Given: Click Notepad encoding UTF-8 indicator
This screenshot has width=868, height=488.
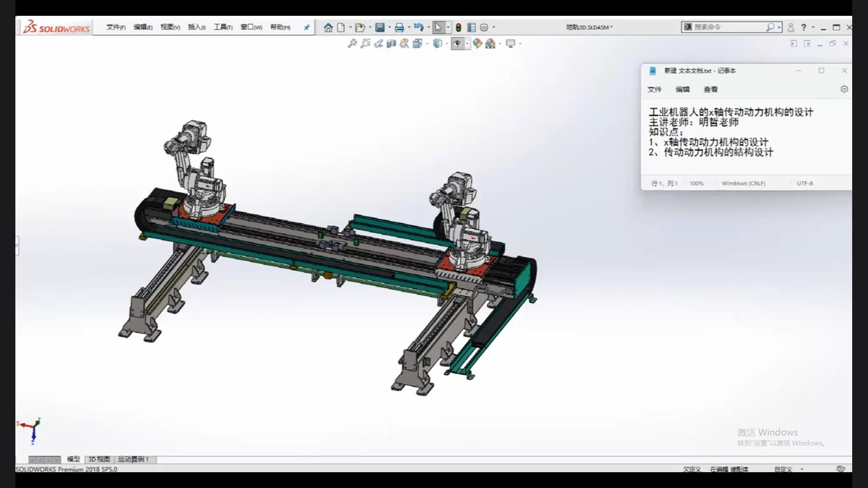Looking at the screenshot, I should click(x=805, y=183).
